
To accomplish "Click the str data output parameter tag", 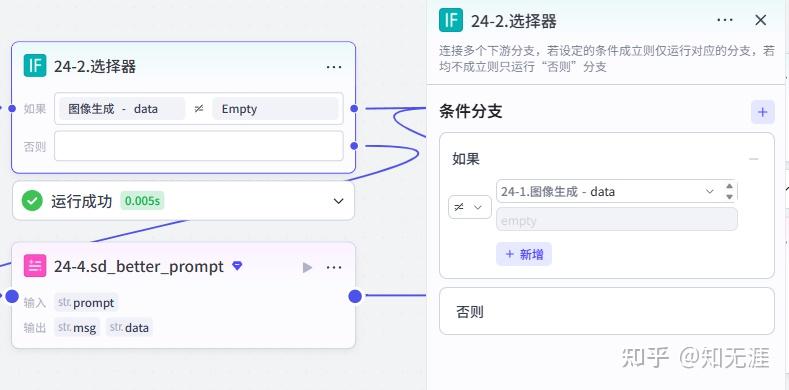I will 129,328.
